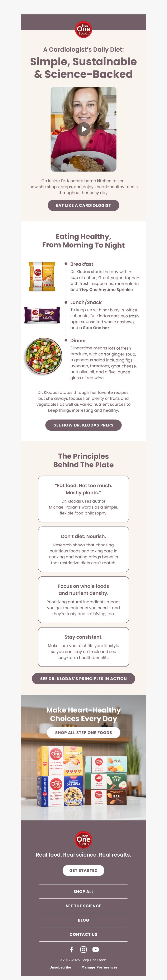Click See How Dr. Klodas Preps button
The image size is (167, 980).
pos(83,425)
